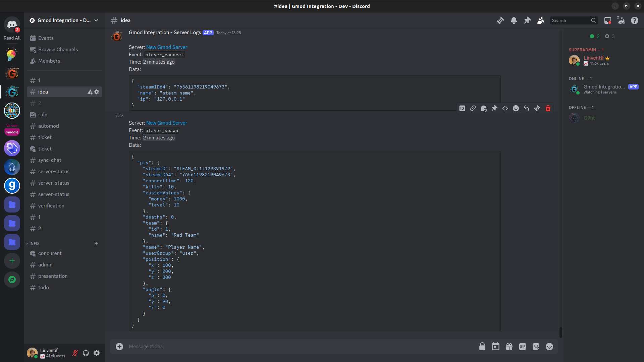
Task: Open moodle server icon in sidebar
Action: tap(12, 129)
